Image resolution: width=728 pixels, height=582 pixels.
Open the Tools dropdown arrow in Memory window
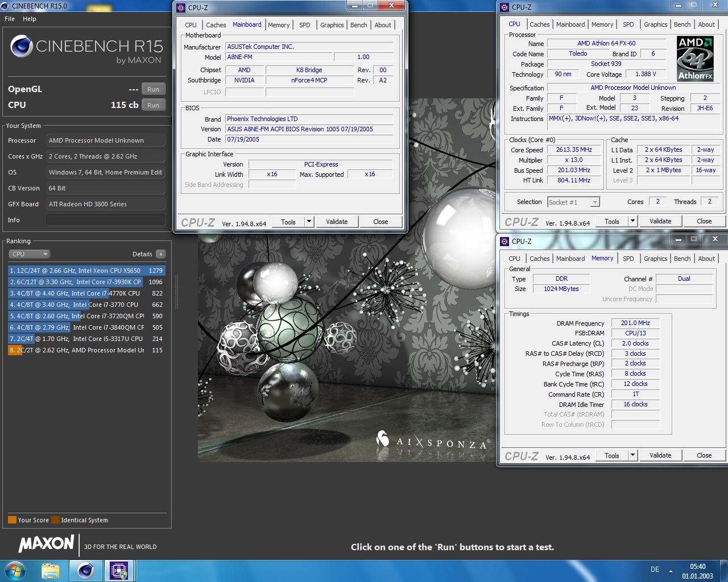632,455
